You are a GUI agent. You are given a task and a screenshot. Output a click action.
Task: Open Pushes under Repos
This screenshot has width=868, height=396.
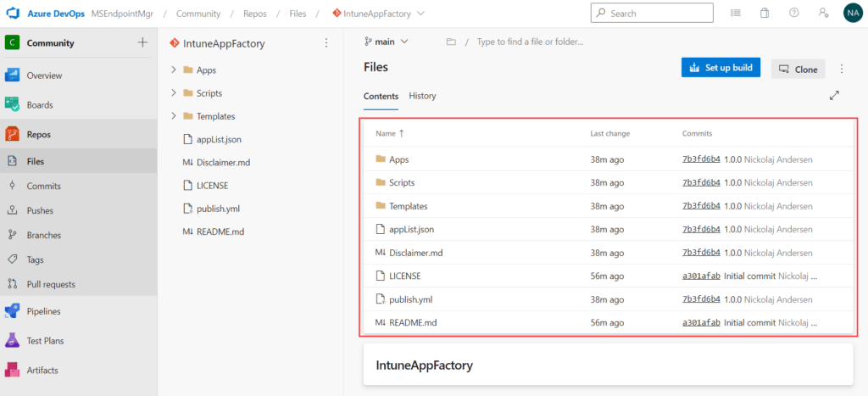coord(78,210)
